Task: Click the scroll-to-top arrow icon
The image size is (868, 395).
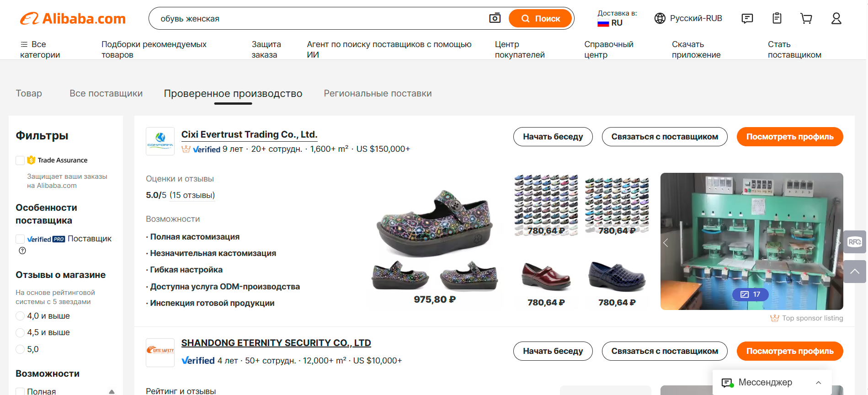Action: (x=854, y=272)
